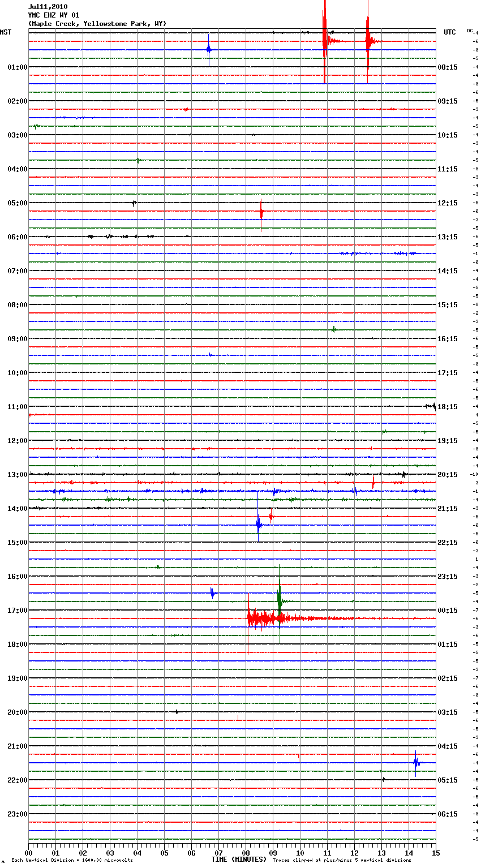Screen dimensions: 481x868
Task: Click the 09:15 UTC time label
Action: click(x=448, y=101)
